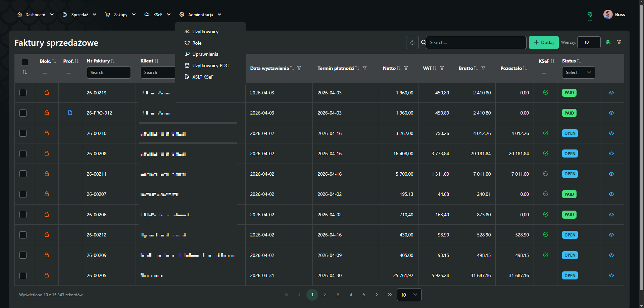Click the green save layout icon

pos(608,42)
